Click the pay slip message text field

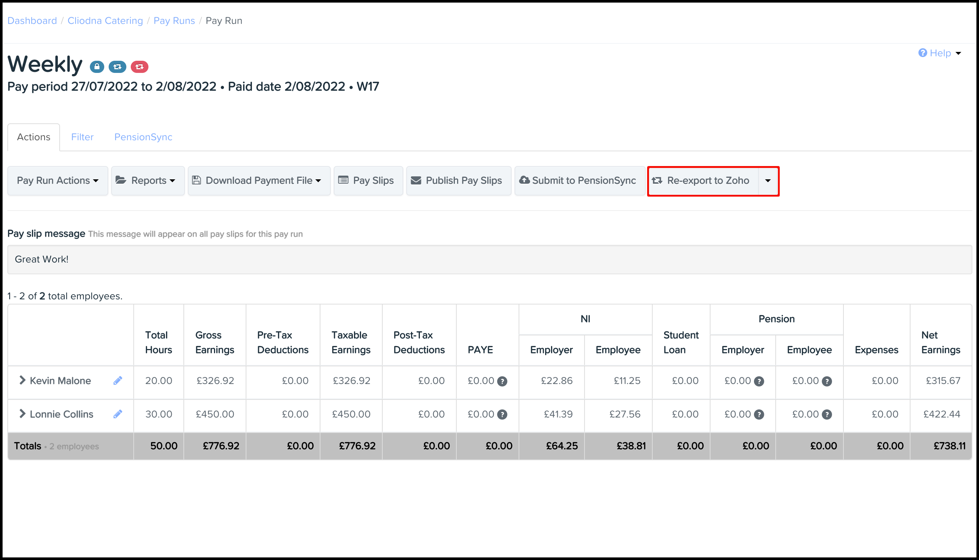pyautogui.click(x=489, y=260)
